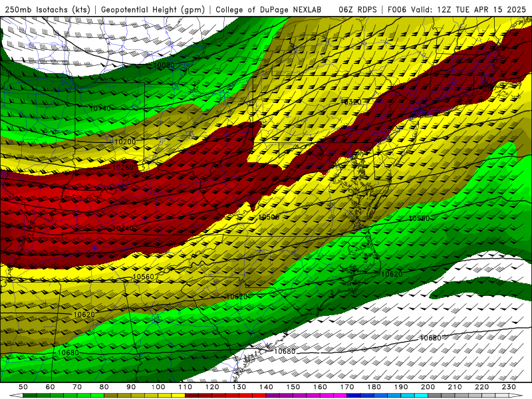Click the 210 value on the color scale
532x399 pixels.
pyautogui.click(x=455, y=387)
